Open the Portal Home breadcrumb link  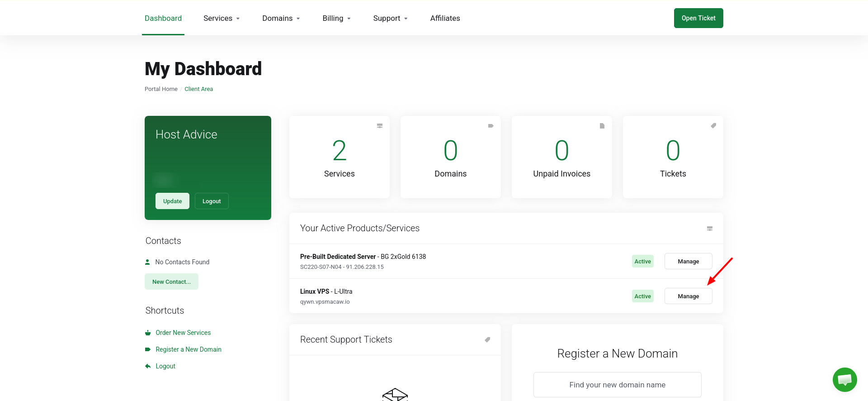161,89
